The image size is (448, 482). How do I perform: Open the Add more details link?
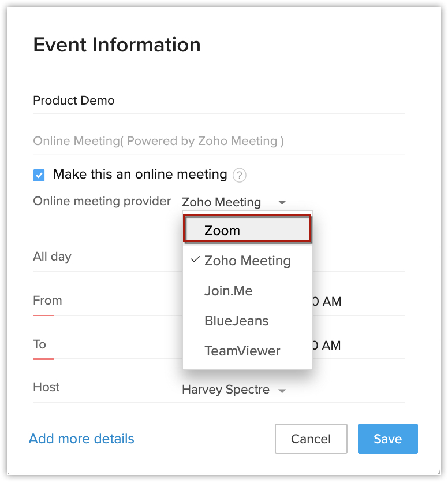click(x=81, y=439)
